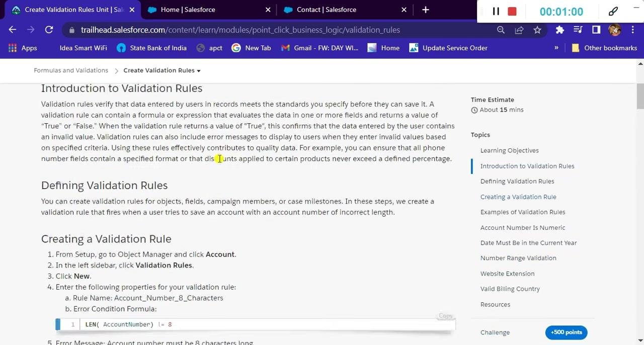Click the +500 points badge

click(566, 332)
